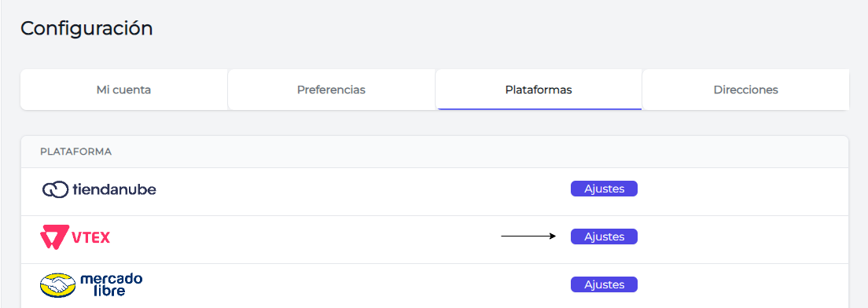Click the mercado libre wordmark text
The width and height of the screenshot is (868, 308).
point(112,284)
